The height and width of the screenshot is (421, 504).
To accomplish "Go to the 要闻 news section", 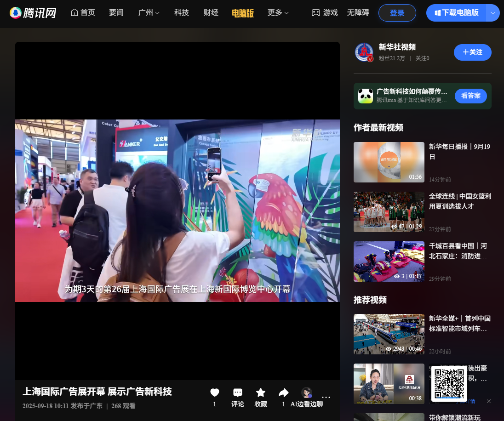I will (116, 12).
